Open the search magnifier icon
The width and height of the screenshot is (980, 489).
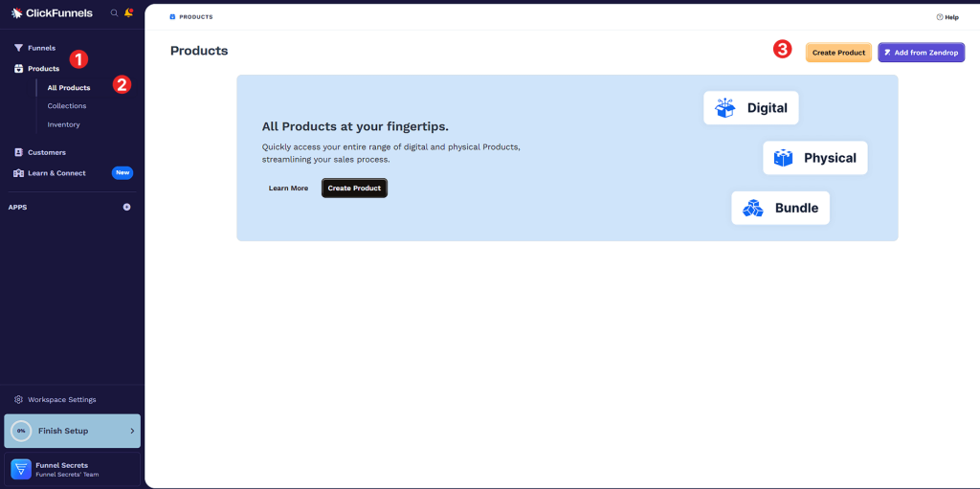(x=115, y=13)
